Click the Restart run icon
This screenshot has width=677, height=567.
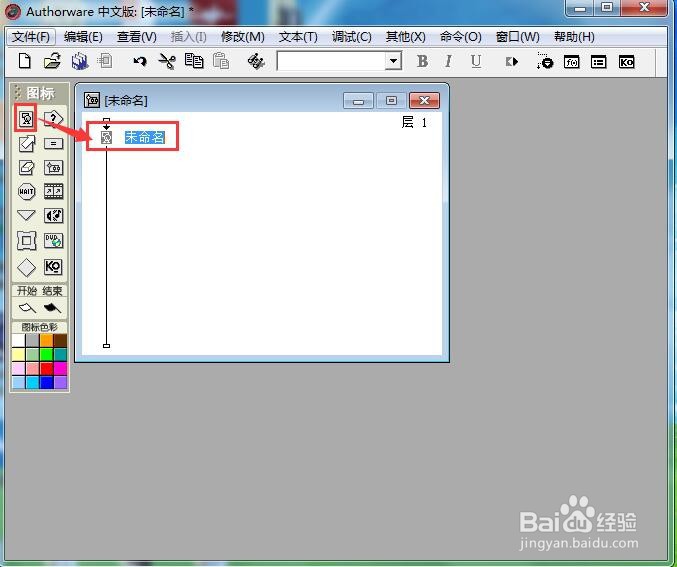coord(512,62)
